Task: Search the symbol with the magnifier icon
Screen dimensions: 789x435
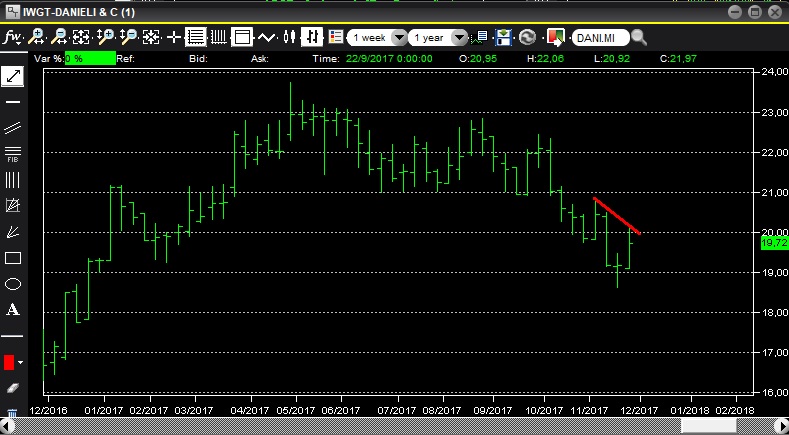Action: pyautogui.click(x=639, y=37)
